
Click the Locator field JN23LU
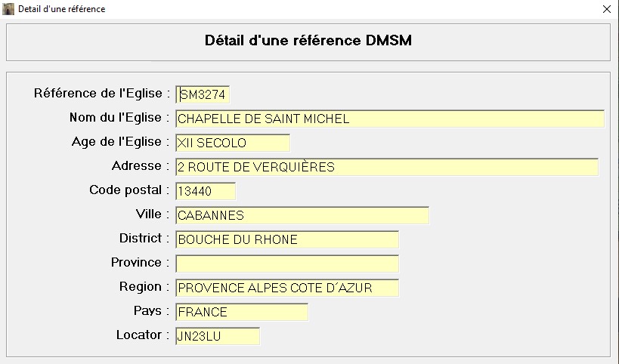[218, 336]
